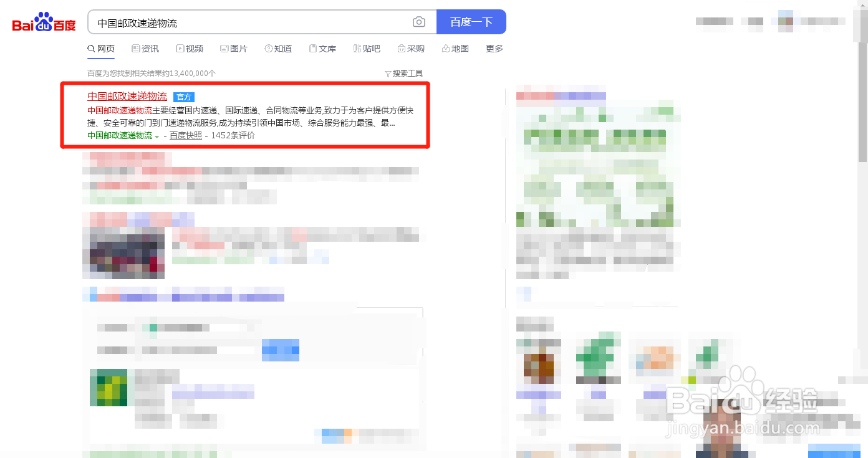Click the 百度一下 search button
The image size is (868, 458).
[x=471, y=22]
